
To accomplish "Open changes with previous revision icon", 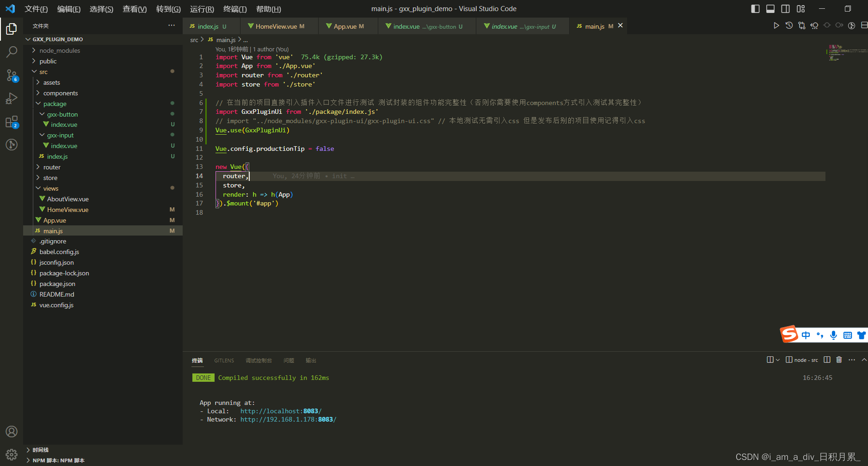I will click(x=814, y=25).
